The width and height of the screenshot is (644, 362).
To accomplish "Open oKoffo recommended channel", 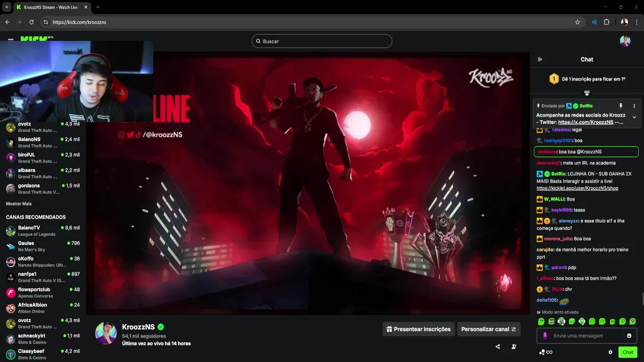I will [x=43, y=261].
